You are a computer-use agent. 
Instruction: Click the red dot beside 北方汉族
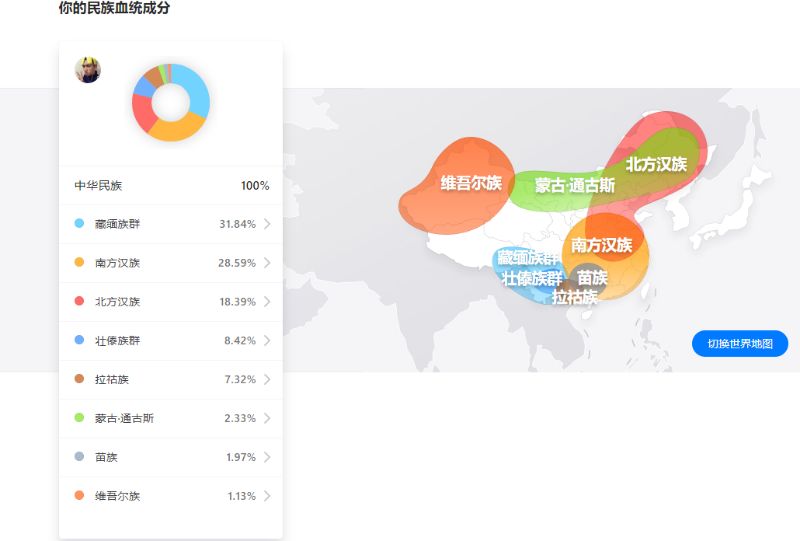point(79,302)
